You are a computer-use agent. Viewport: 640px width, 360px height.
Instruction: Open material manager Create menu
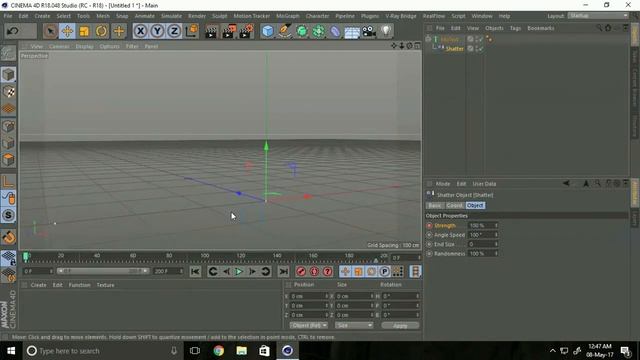tap(38, 285)
